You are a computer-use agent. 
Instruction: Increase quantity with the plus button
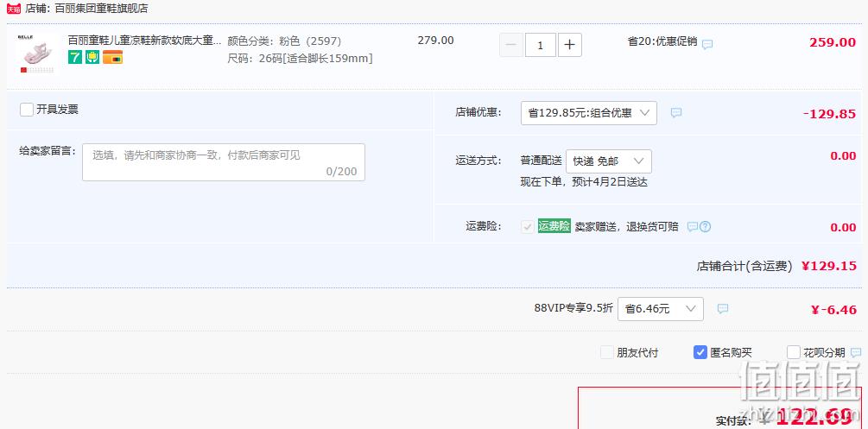pyautogui.click(x=570, y=45)
